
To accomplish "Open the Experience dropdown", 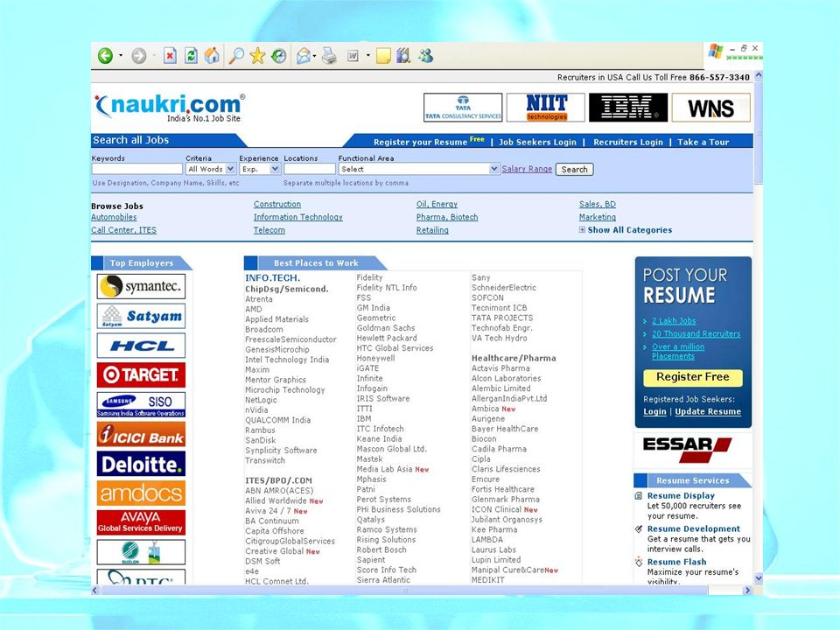I will click(x=260, y=169).
